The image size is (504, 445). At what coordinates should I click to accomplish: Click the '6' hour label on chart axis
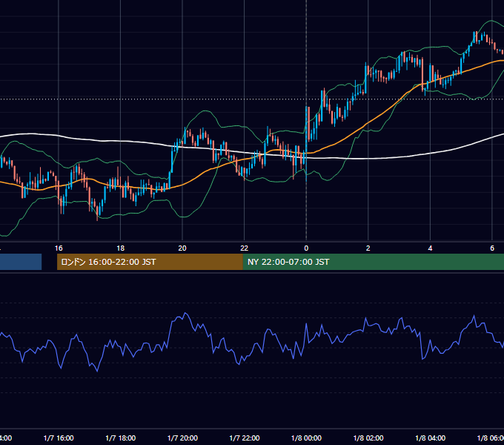coord(492,248)
